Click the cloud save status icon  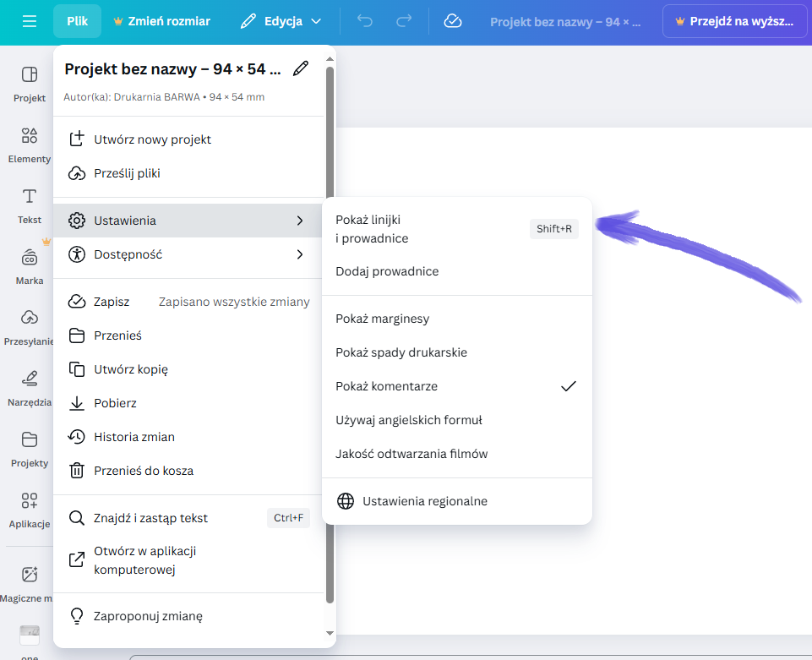click(x=453, y=21)
